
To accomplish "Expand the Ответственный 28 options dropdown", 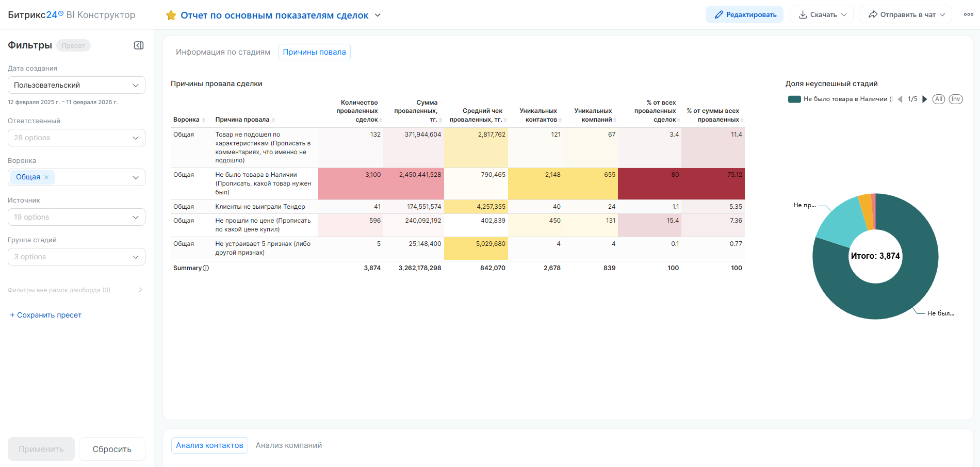I will (76, 138).
